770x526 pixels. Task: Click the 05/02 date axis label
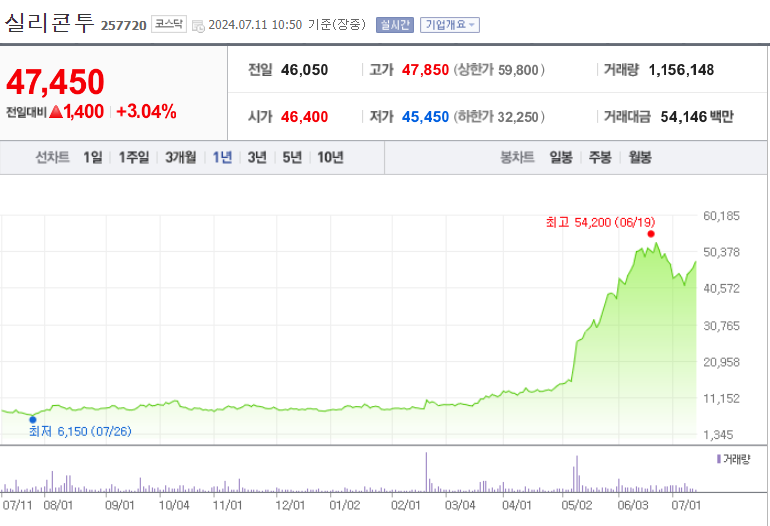click(x=577, y=505)
